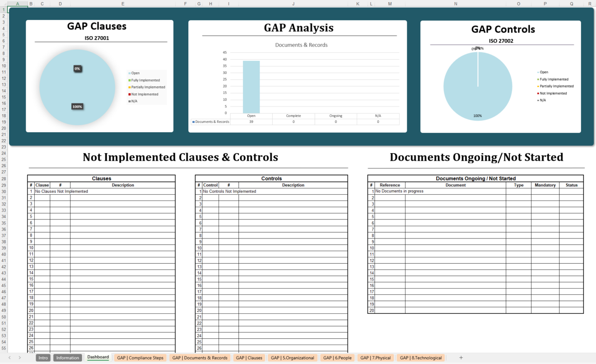Open the GAP | Clauses sheet
Image resolution: width=596 pixels, height=364 pixels.
click(x=249, y=357)
